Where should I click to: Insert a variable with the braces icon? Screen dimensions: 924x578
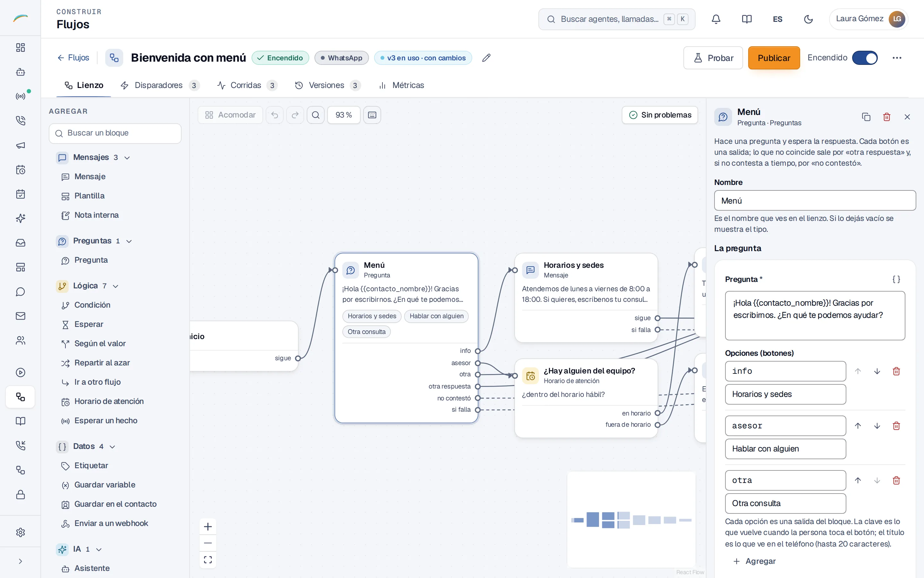(x=896, y=279)
